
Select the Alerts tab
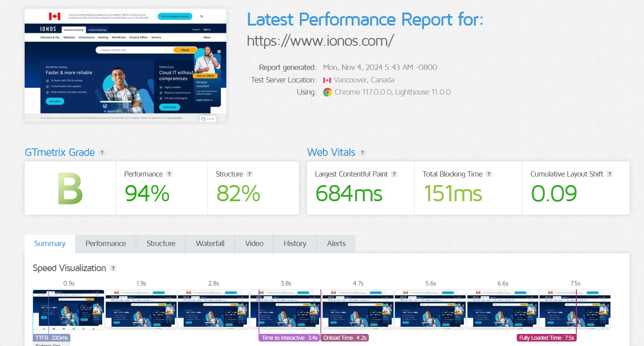tap(336, 244)
